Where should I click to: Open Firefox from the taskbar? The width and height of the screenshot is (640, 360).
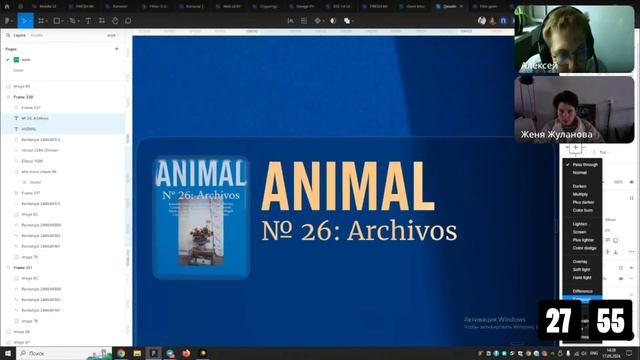point(186,353)
